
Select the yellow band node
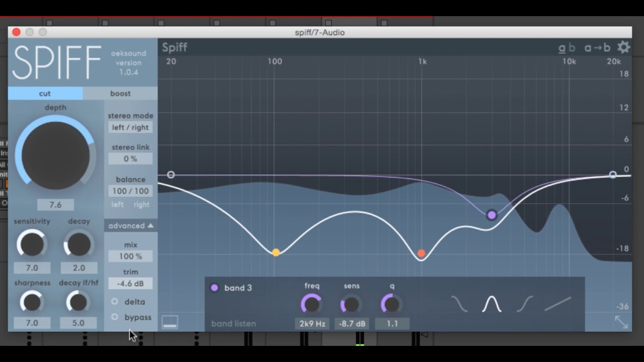[276, 252]
